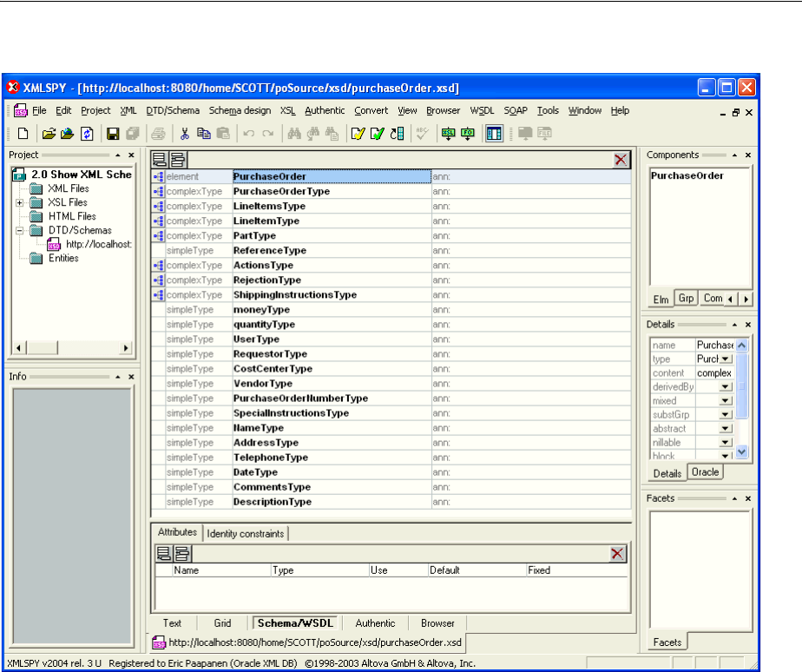Click the New document toolbar icon
The image size is (802, 672).
pos(23,134)
